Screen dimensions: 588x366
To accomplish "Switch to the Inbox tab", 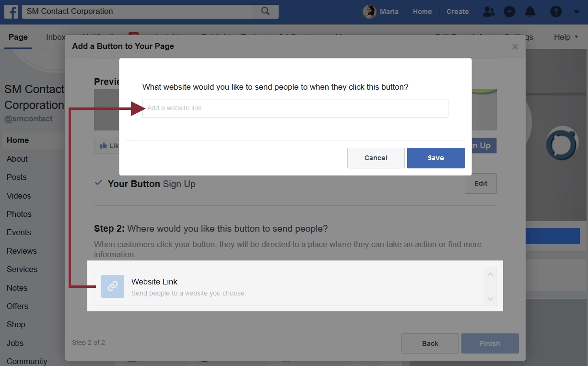I will click(56, 37).
